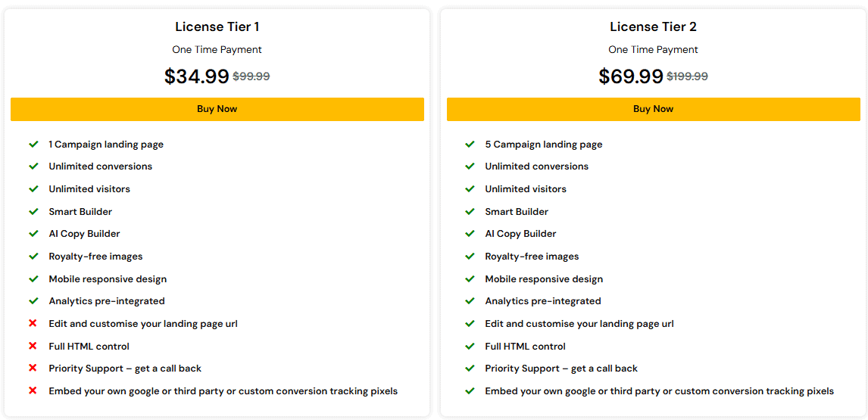Click the $34.99 price text

tap(196, 76)
